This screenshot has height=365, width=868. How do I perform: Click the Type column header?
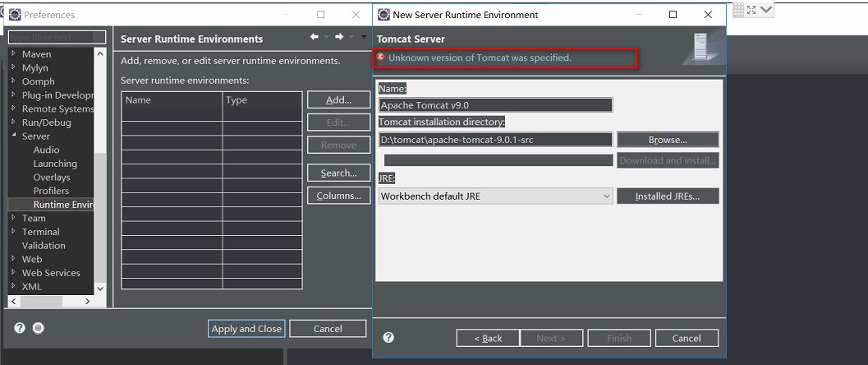pyautogui.click(x=263, y=100)
